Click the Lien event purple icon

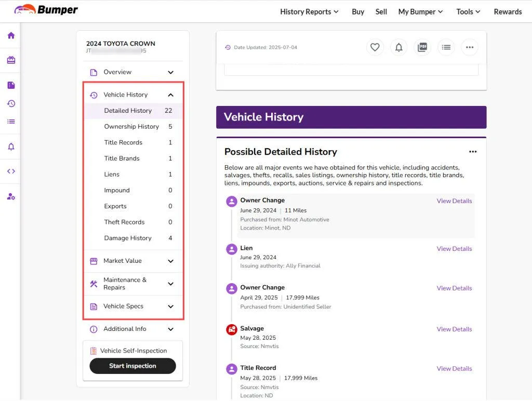pyautogui.click(x=232, y=249)
